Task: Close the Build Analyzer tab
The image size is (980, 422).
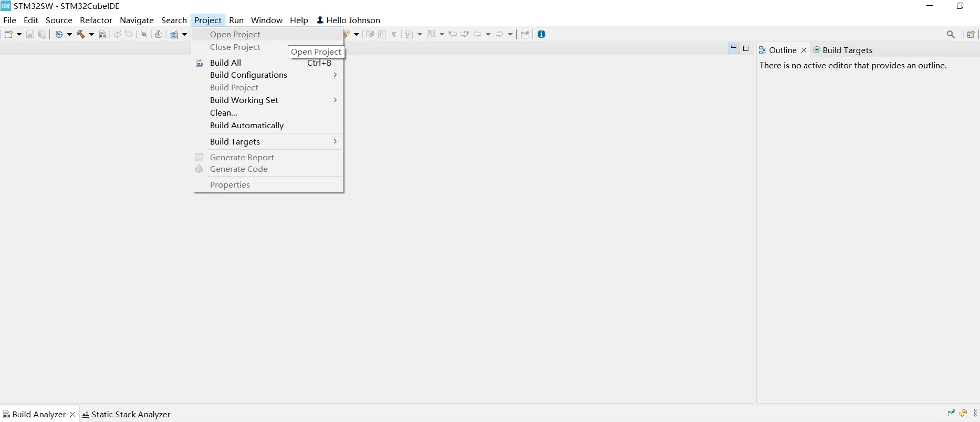Action: [x=72, y=415]
